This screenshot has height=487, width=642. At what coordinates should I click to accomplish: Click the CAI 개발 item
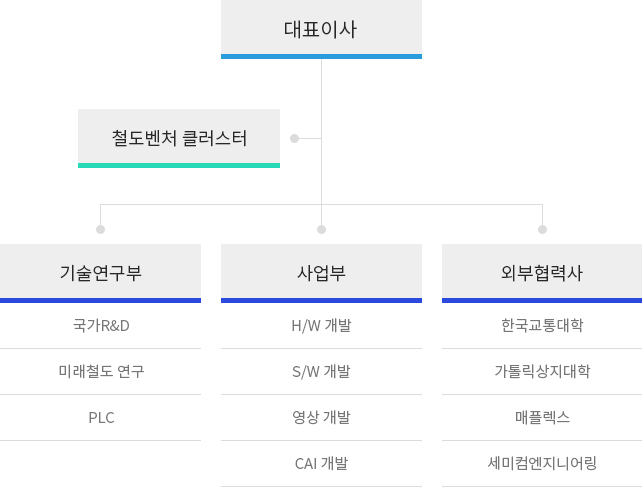pyautogui.click(x=321, y=464)
